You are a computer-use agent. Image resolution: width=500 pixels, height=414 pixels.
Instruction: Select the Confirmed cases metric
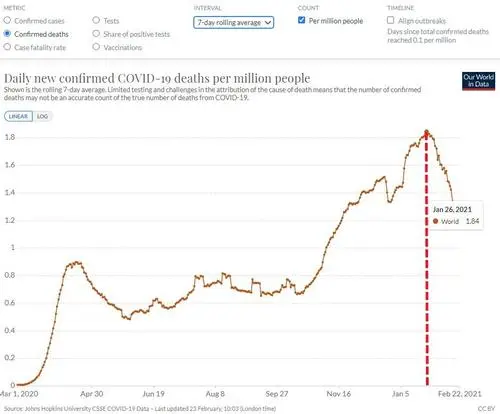click(7, 20)
